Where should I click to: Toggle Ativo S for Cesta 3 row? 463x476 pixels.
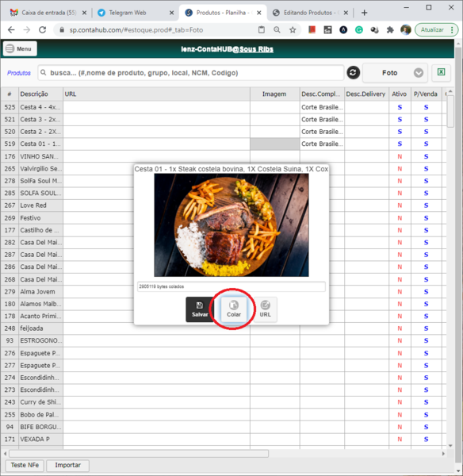point(400,119)
